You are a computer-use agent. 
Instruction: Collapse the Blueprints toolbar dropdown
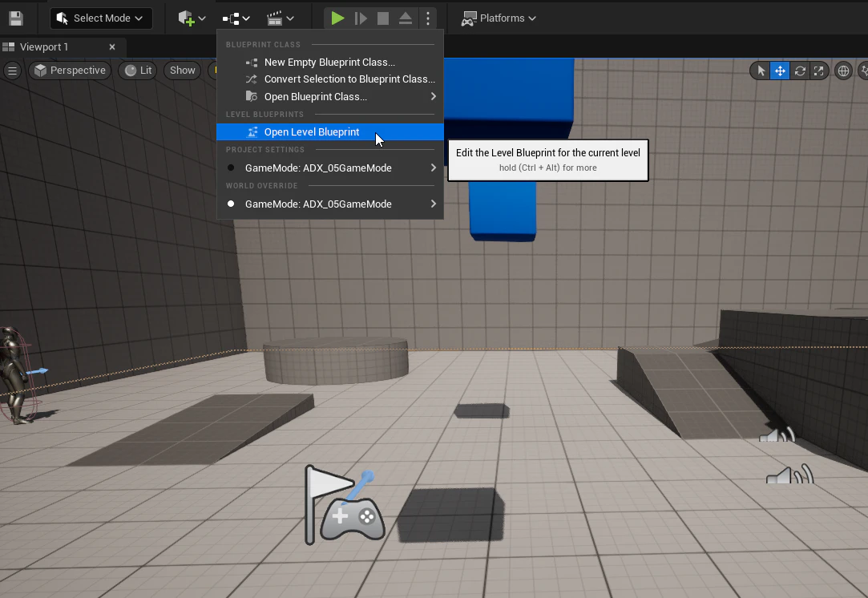point(236,18)
